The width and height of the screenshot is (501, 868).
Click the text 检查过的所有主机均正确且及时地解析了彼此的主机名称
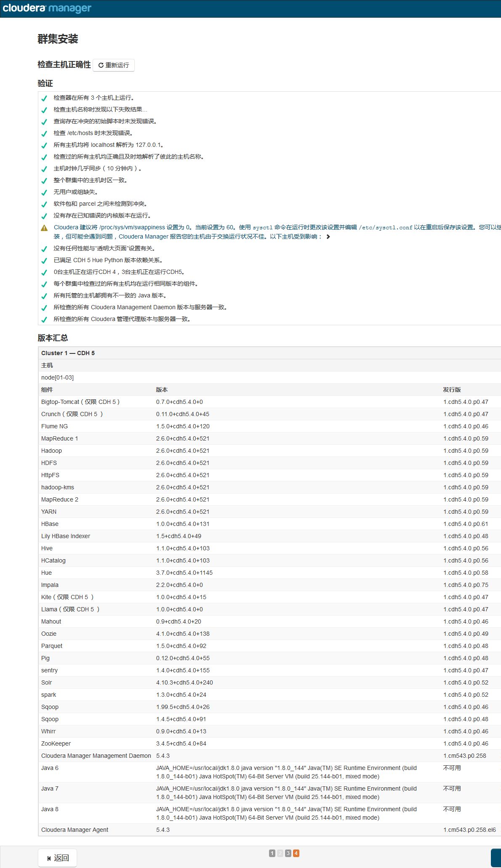(129, 157)
